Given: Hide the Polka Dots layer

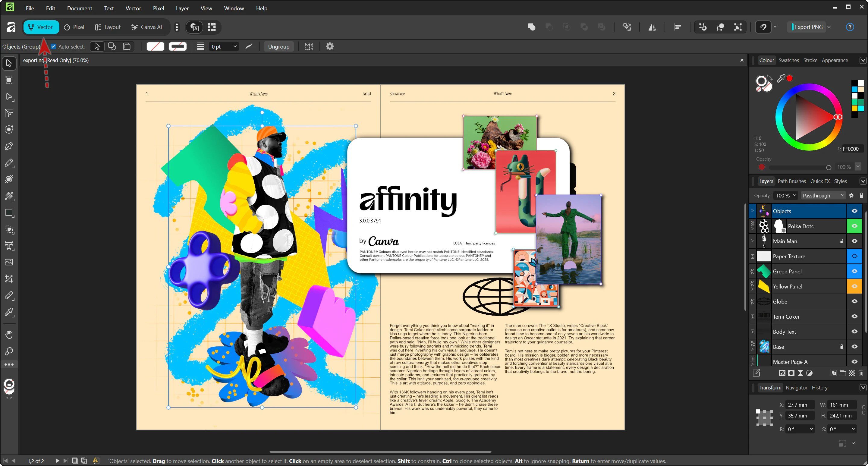Looking at the screenshot, I should [854, 226].
